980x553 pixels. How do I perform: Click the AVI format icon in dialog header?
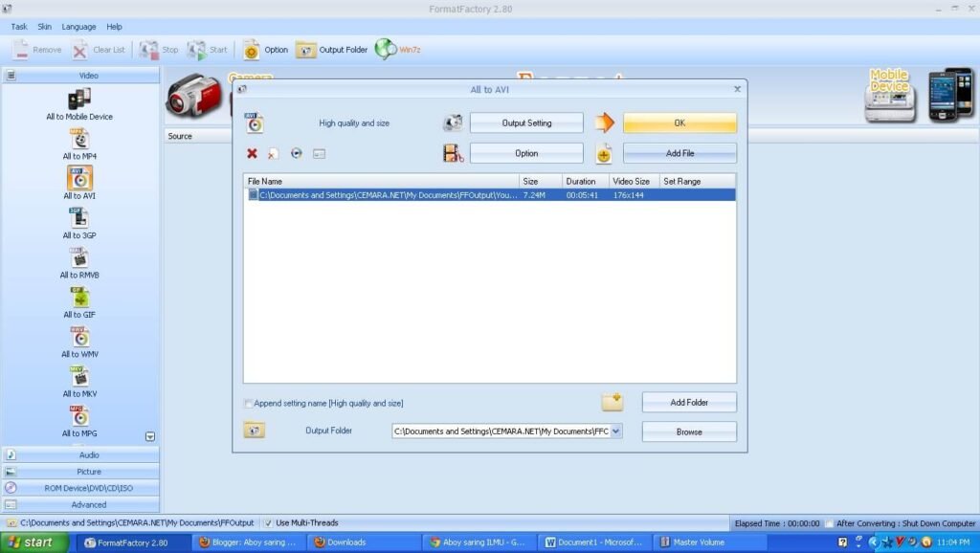254,122
